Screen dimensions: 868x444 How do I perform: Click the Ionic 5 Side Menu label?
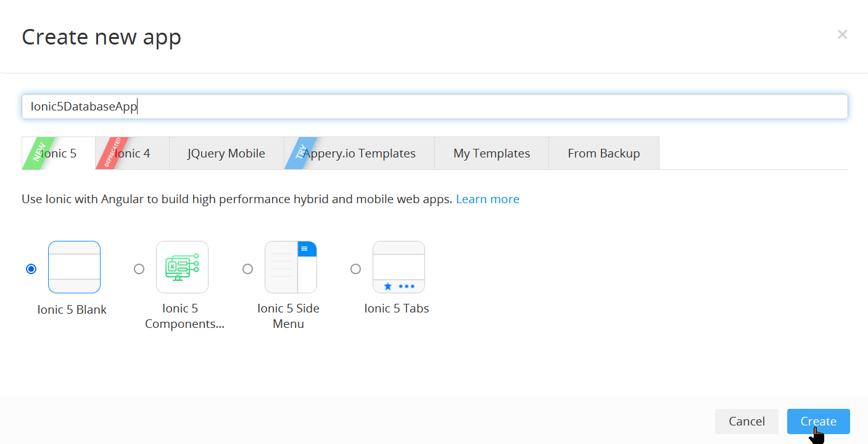click(x=288, y=316)
